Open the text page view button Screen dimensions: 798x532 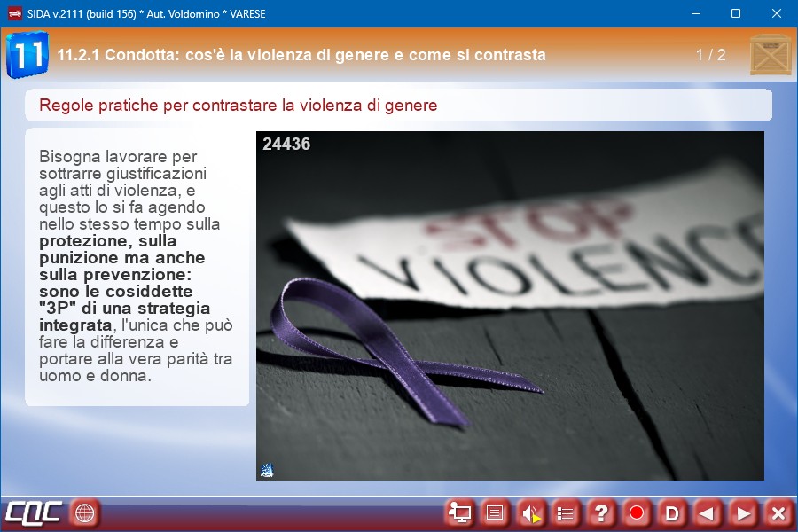point(495,512)
